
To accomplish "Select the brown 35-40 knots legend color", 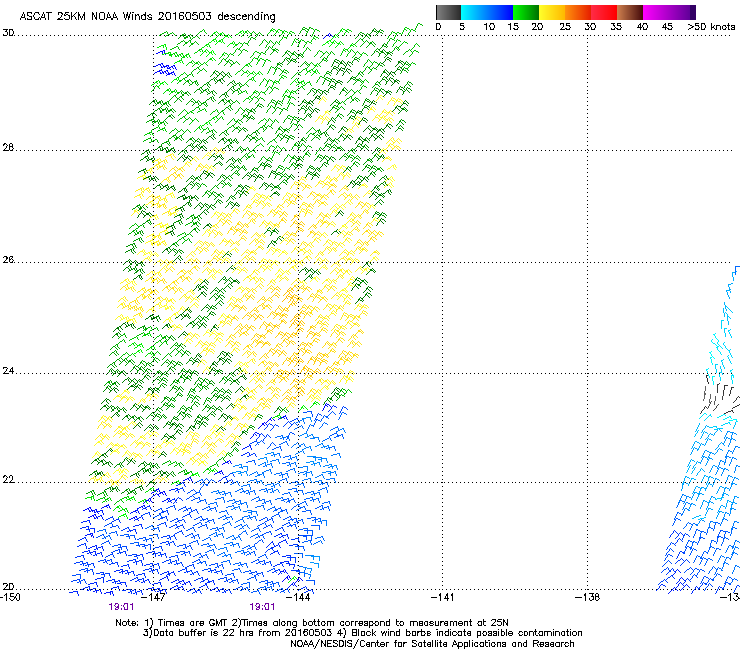I will tap(630, 12).
